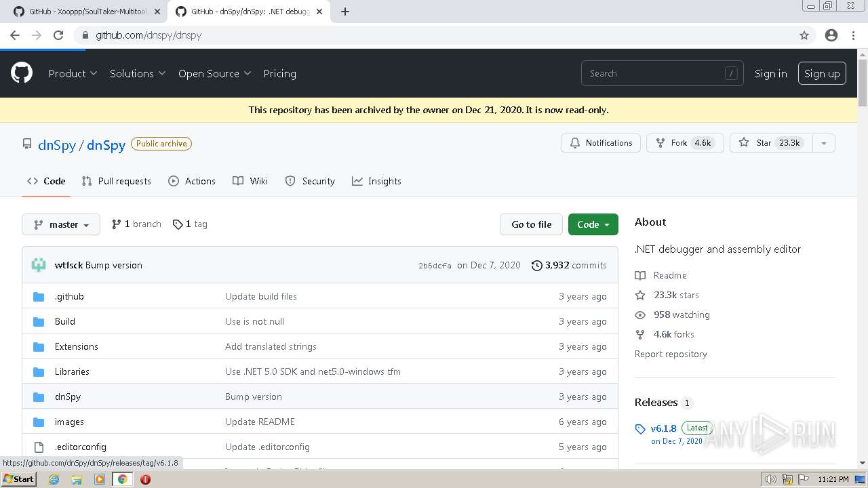
Task: Expand the Open Source menu
Action: click(x=214, y=73)
